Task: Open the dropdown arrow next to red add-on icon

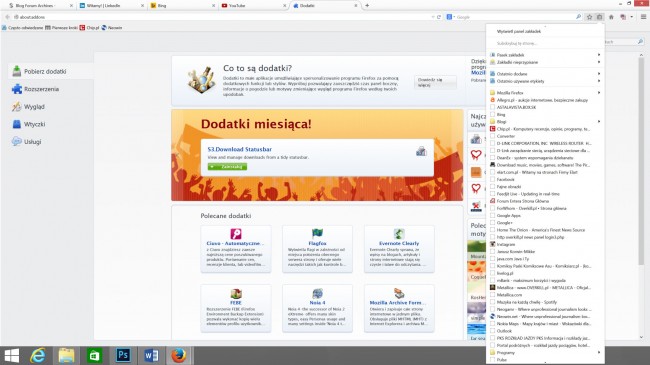Action: (632, 17)
